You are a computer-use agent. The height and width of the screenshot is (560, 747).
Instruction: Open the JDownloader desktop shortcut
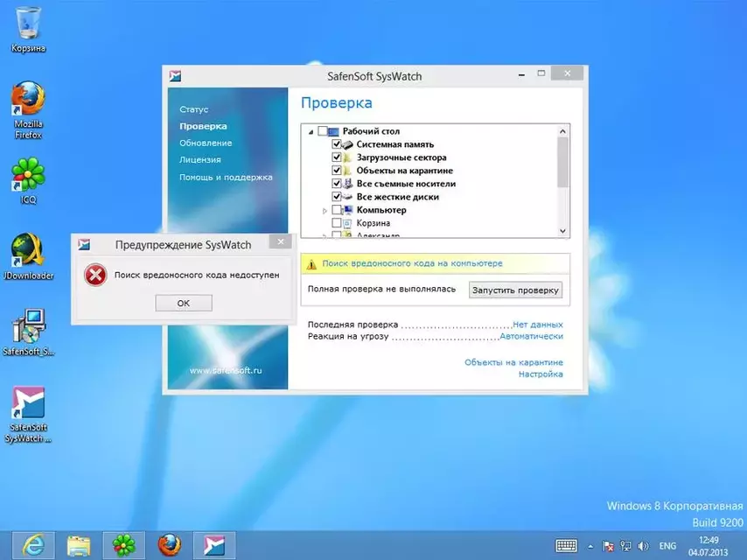point(28,256)
